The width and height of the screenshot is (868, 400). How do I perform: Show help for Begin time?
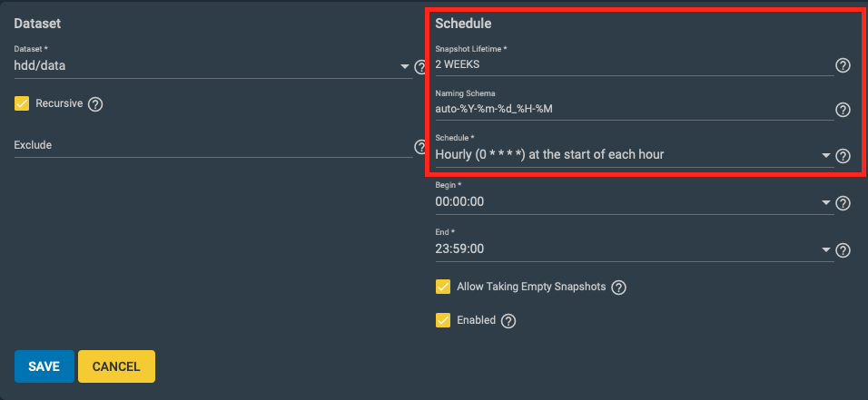843,203
